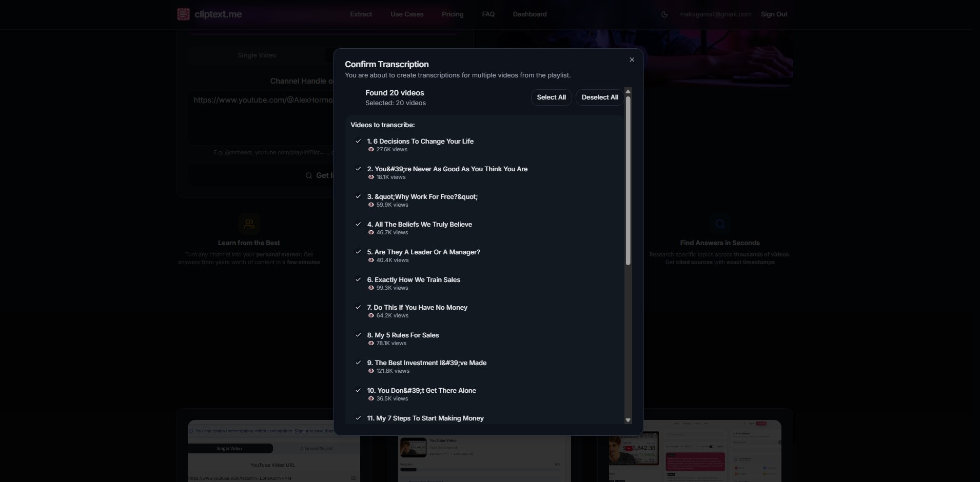Uncheck "My 5 Rules For Sales"
Viewport: 980px width, 482px height.
pyautogui.click(x=358, y=335)
